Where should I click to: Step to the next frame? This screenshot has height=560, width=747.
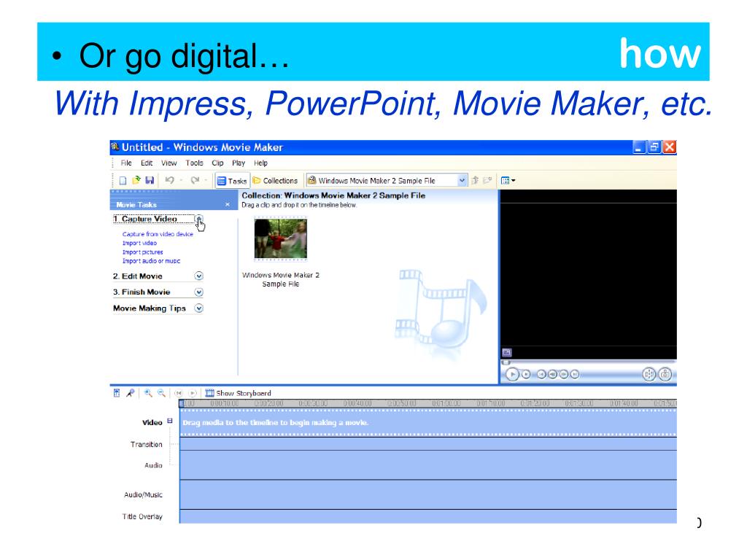(x=564, y=374)
